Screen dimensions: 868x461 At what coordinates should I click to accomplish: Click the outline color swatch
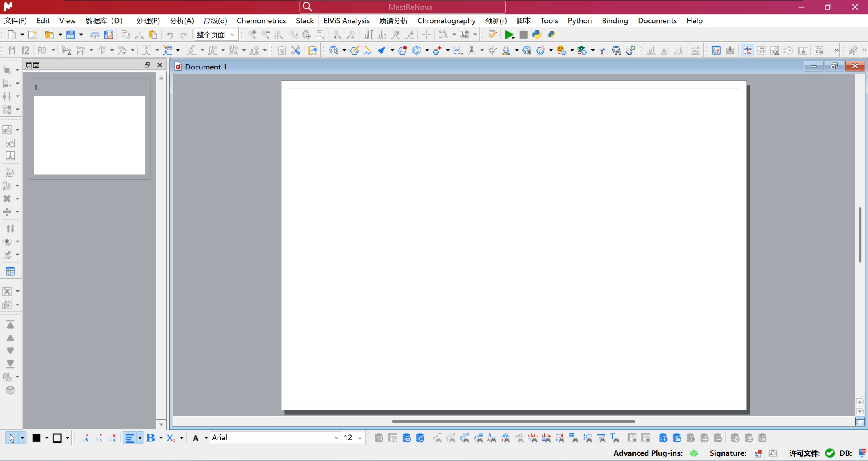[x=57, y=438]
